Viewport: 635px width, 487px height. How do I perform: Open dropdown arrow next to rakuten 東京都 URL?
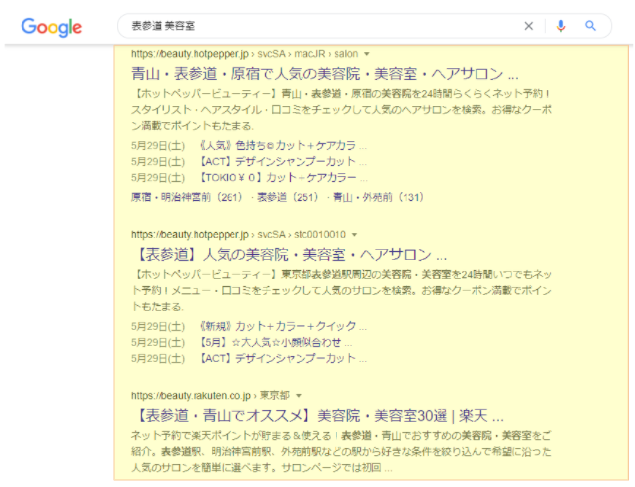click(299, 396)
